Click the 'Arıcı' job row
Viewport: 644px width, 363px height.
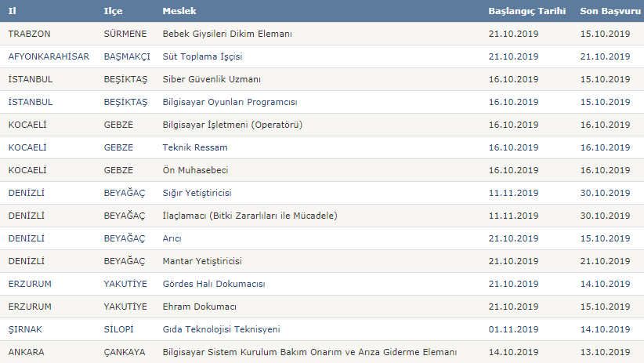172,238
